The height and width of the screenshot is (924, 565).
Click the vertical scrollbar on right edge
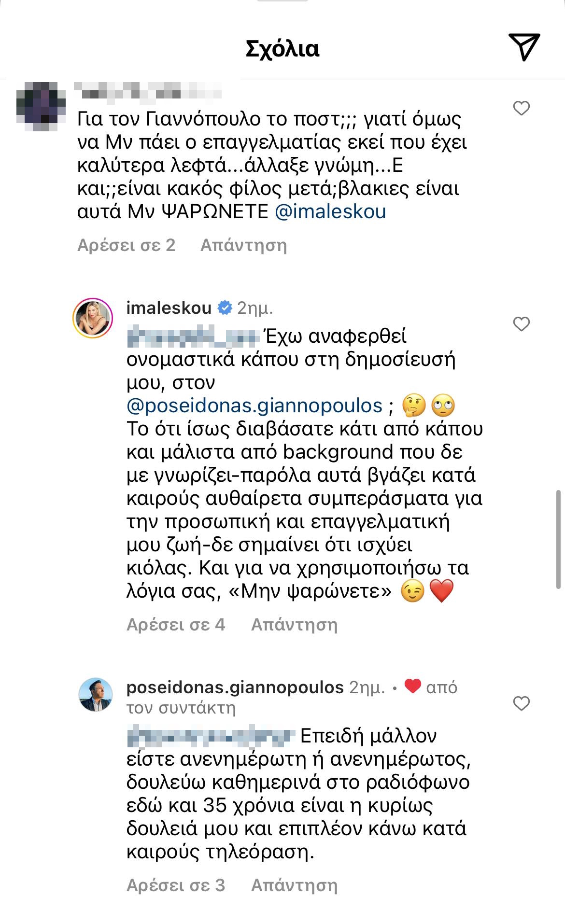tap(559, 539)
